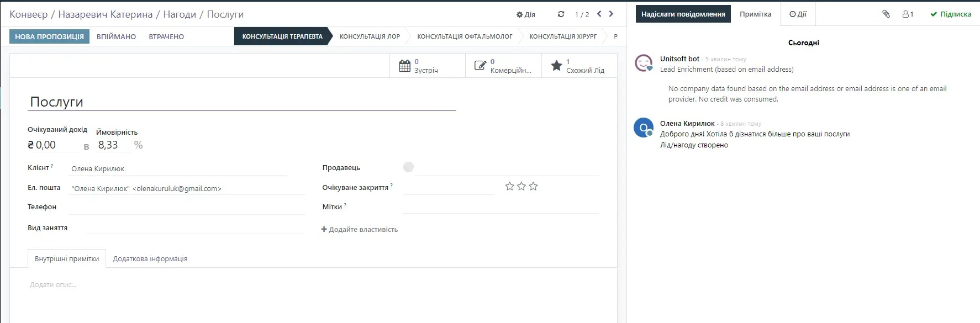Click the Телефон input field

188,208
